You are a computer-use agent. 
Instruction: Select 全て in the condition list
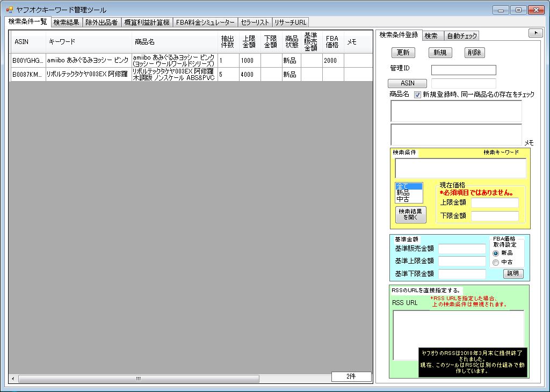tap(409, 186)
